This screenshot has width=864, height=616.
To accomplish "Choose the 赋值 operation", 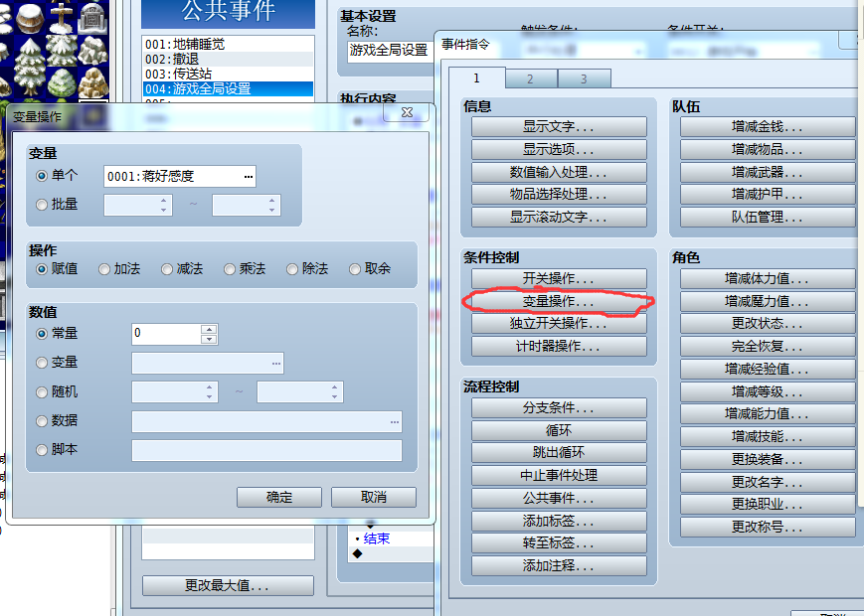I will pyautogui.click(x=42, y=269).
